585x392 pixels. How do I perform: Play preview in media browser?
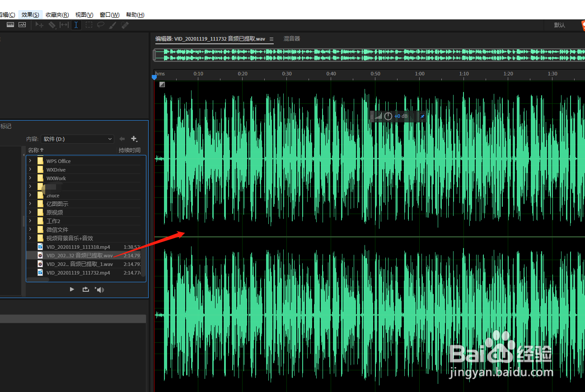pyautogui.click(x=72, y=289)
